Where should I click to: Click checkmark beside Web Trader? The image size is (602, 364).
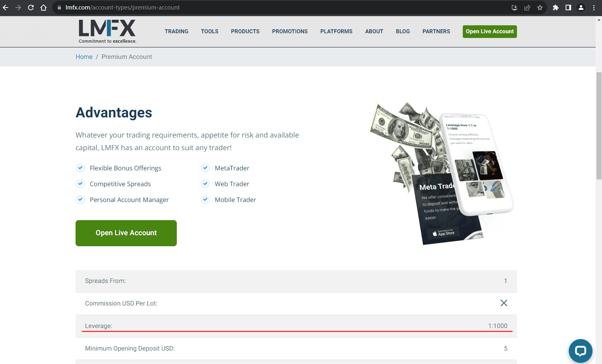(205, 184)
